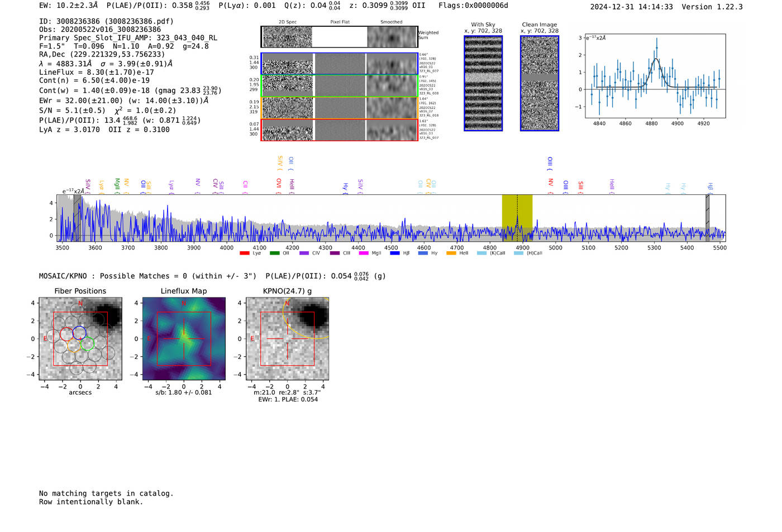This screenshot has height=532, width=782.
Task: Select the blue Hβ legend swatch
Action: (x=395, y=253)
